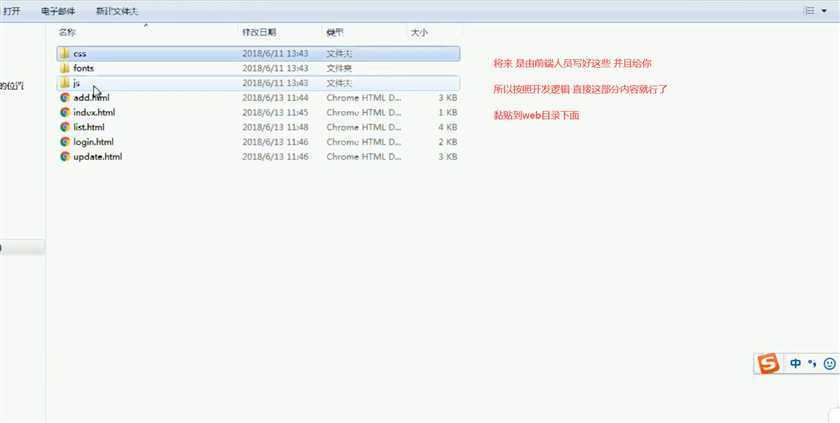Sort by the 名称 column header
This screenshot has height=423, width=840.
tap(66, 33)
